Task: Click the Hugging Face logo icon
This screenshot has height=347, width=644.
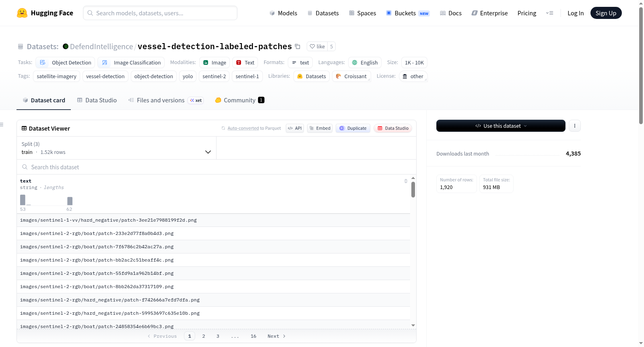Action: pyautogui.click(x=22, y=13)
